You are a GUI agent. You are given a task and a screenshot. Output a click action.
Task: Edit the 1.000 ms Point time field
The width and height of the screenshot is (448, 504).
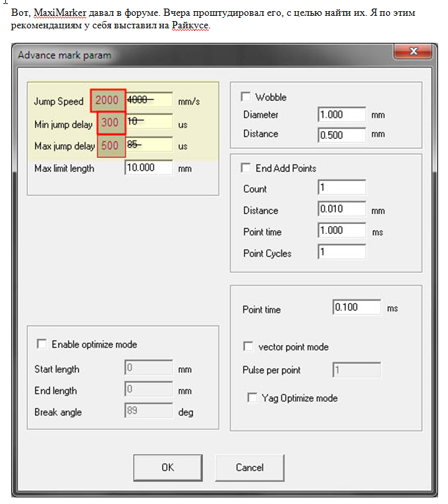(341, 232)
